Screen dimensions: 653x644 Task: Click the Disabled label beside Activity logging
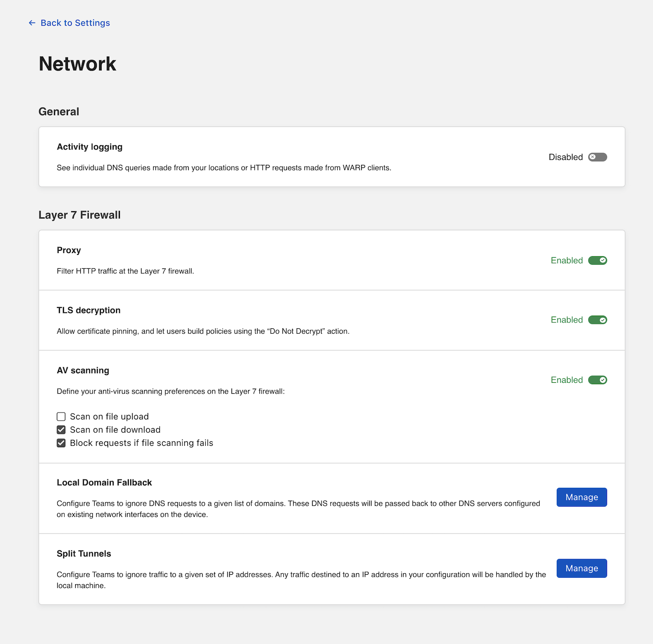[x=566, y=157]
